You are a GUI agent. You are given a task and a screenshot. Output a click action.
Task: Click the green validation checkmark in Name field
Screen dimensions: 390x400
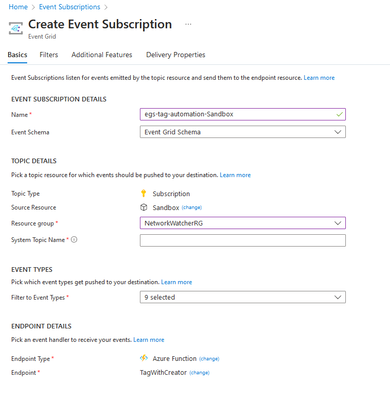pos(339,114)
